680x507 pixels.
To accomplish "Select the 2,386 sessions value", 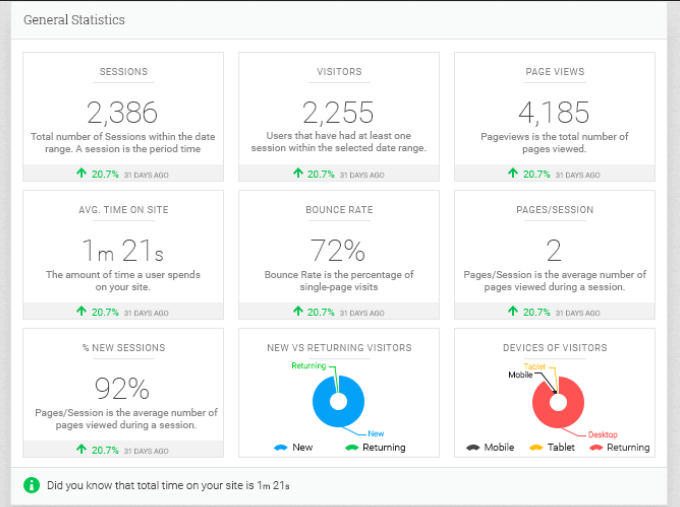I will 123,111.
